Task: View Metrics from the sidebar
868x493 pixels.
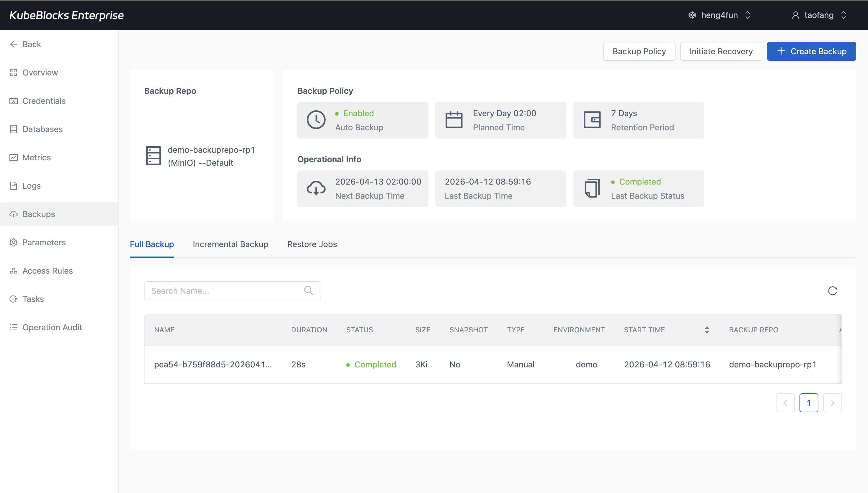Action: (36, 157)
